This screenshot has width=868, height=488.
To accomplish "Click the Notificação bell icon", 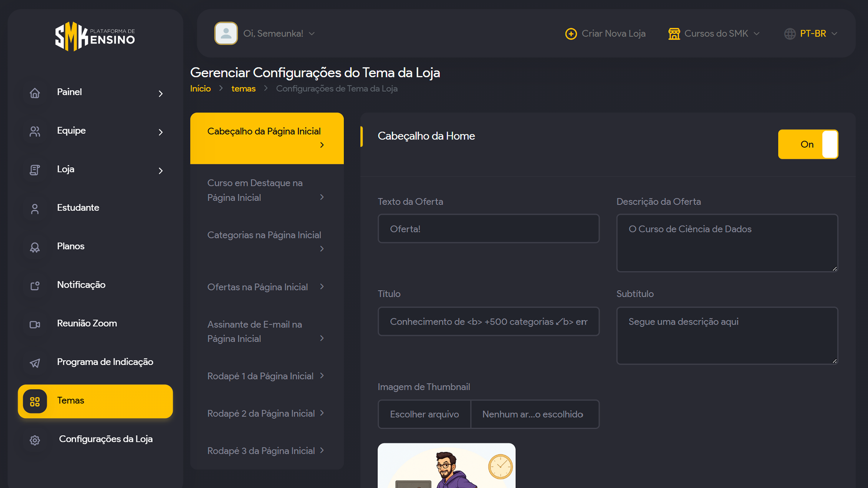I will 35,286.
